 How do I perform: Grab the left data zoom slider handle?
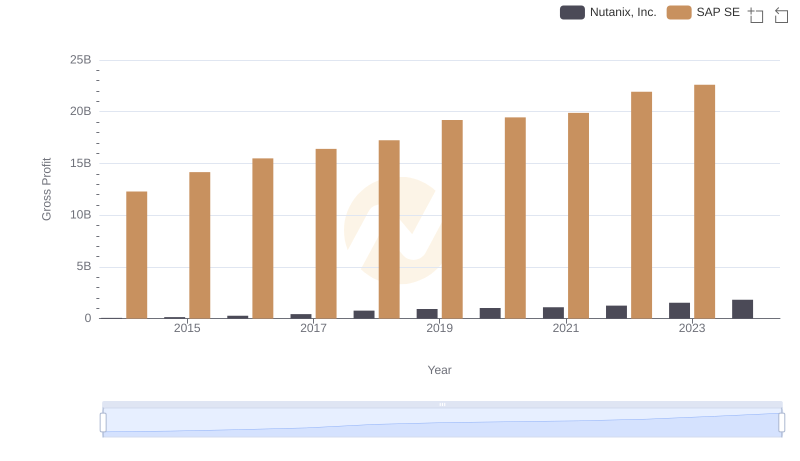[x=103, y=423]
